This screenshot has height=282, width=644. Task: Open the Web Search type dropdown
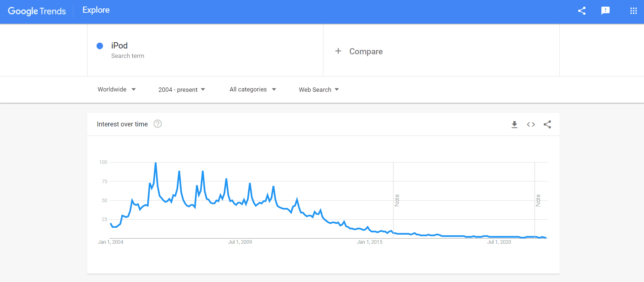(x=319, y=90)
